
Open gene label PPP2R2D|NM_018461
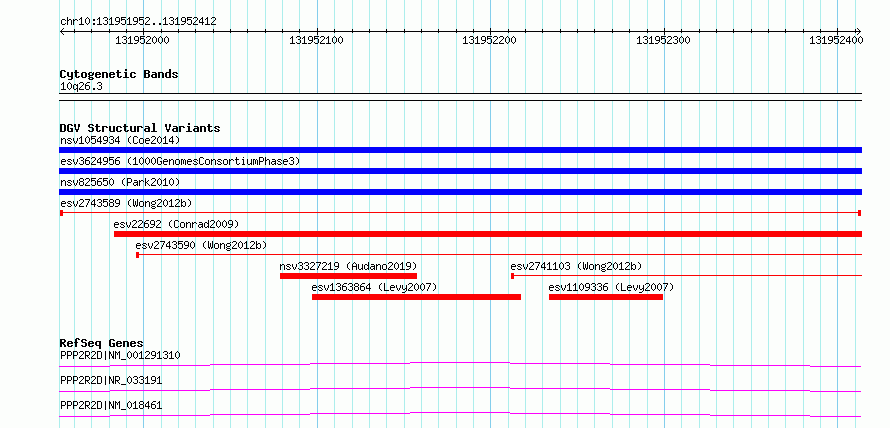pyautogui.click(x=111, y=406)
